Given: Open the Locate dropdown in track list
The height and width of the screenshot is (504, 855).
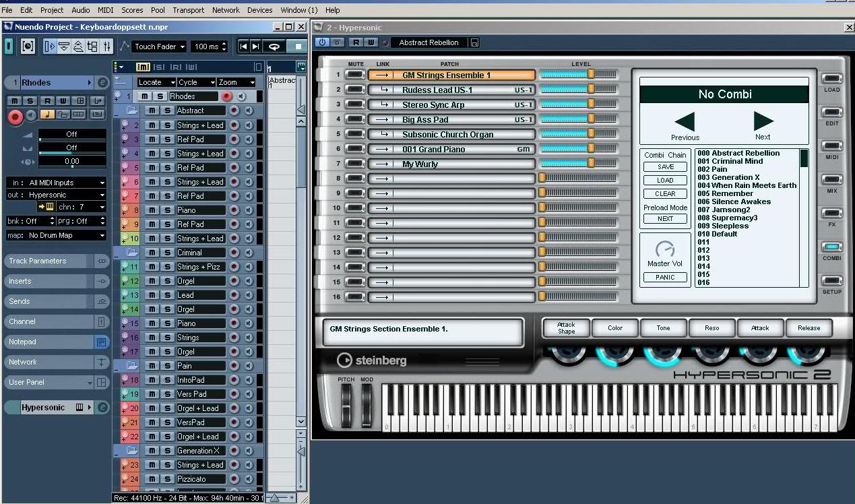Looking at the screenshot, I should 156,82.
